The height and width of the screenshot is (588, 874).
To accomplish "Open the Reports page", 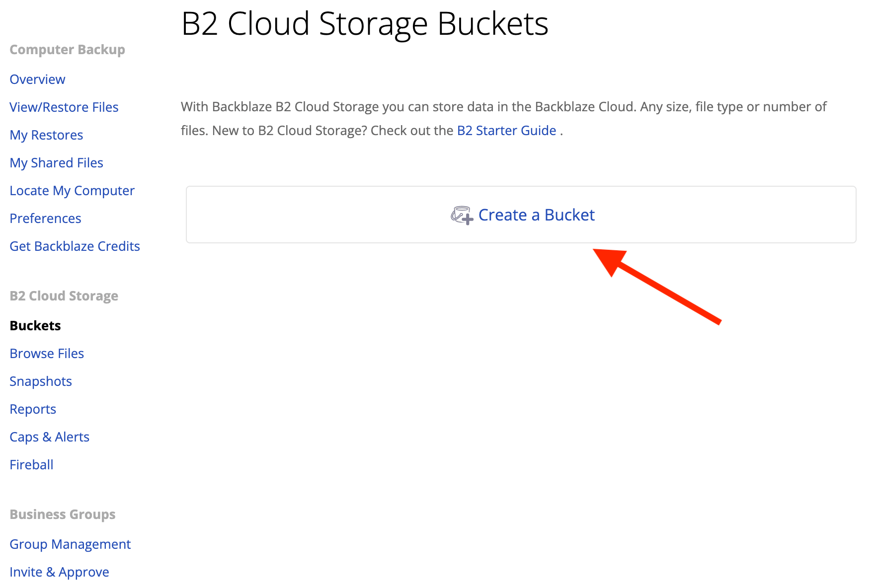I will click(x=32, y=409).
